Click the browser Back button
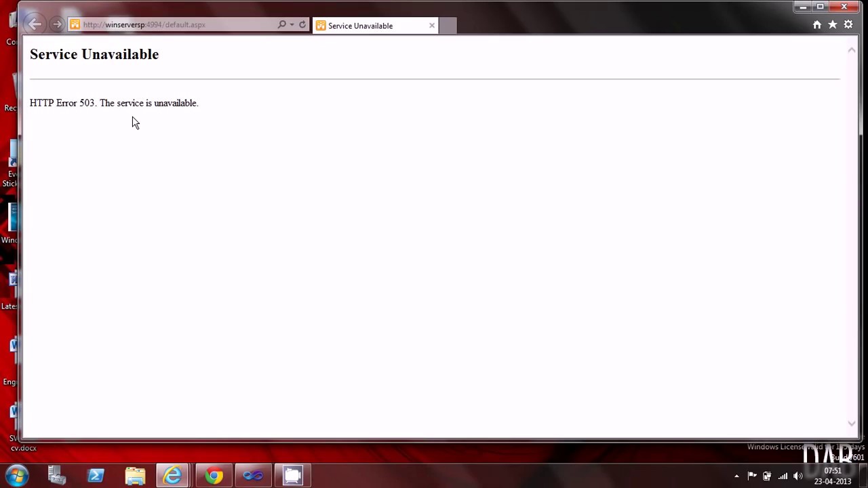868x488 pixels. point(35,24)
